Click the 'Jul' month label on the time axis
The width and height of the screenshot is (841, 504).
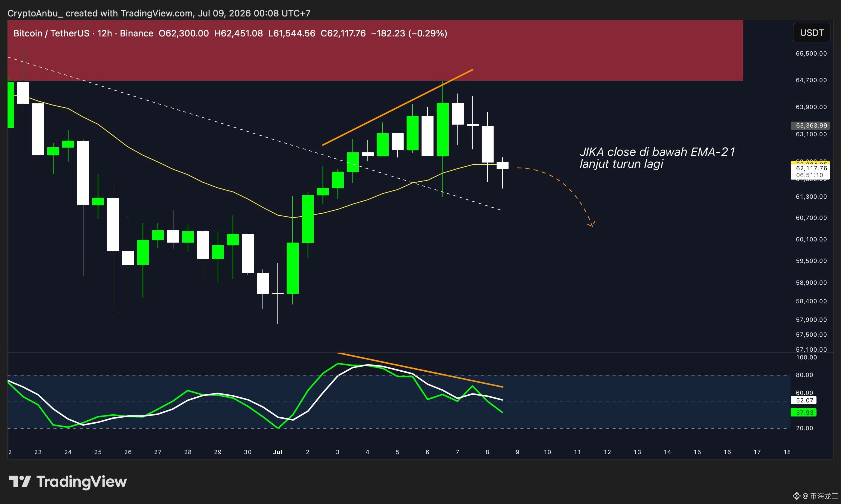[x=278, y=452]
